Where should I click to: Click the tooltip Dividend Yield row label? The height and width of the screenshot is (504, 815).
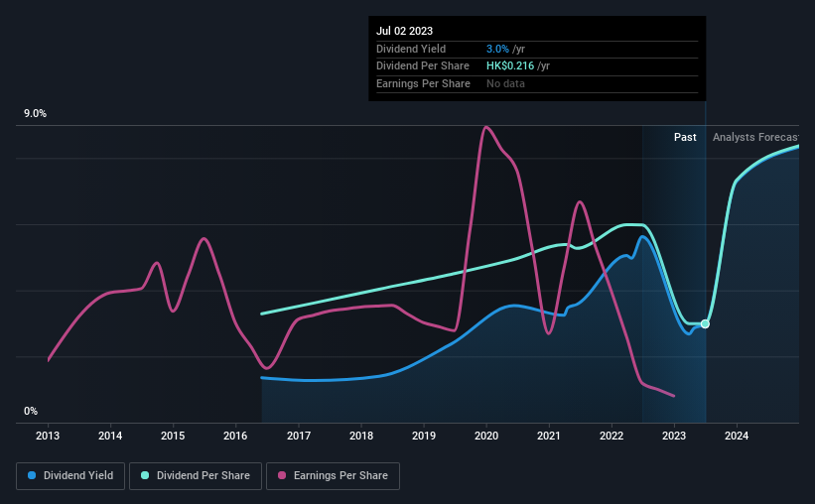411,49
